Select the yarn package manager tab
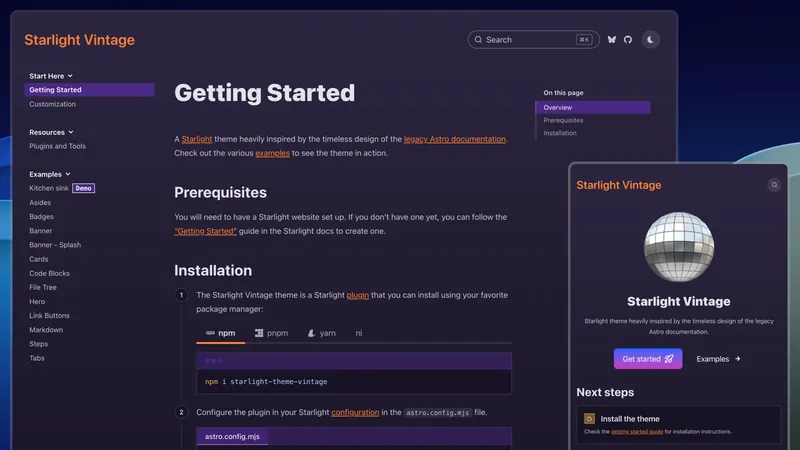800x450 pixels. 321,332
